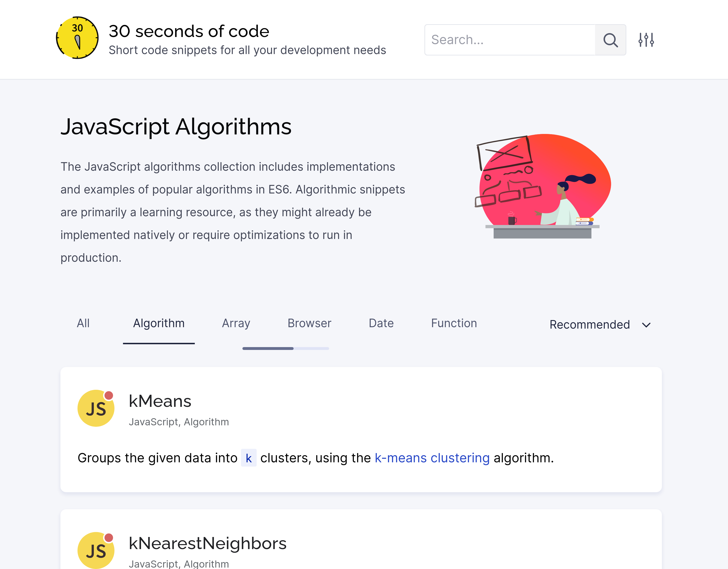Click the inline code 'k' token
This screenshot has height=569, width=728.
coord(249,458)
